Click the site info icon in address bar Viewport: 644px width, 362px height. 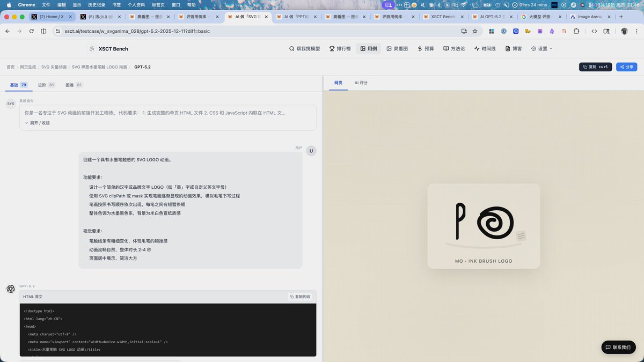coord(58,31)
